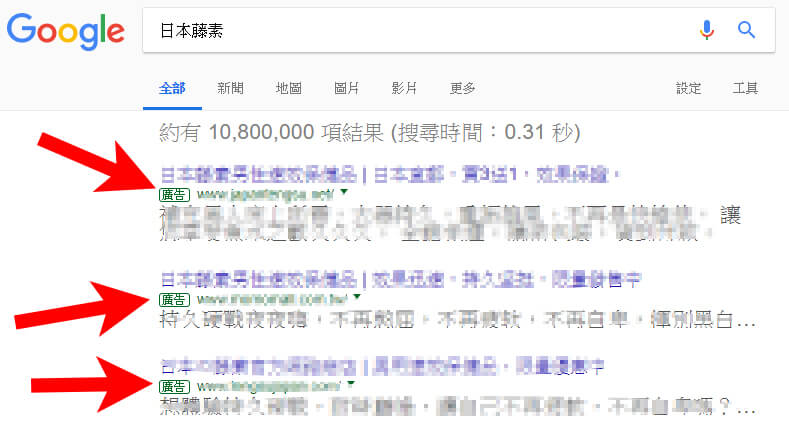The image size is (789, 431).
Task: Click the Google logo
Action: pyautogui.click(x=65, y=31)
